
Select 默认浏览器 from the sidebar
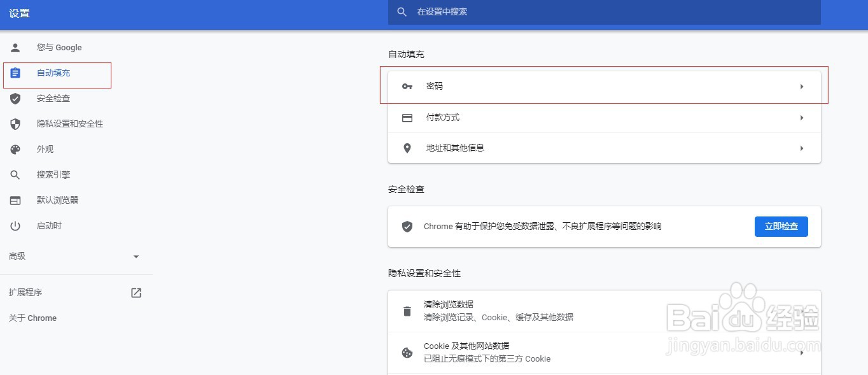tap(58, 200)
